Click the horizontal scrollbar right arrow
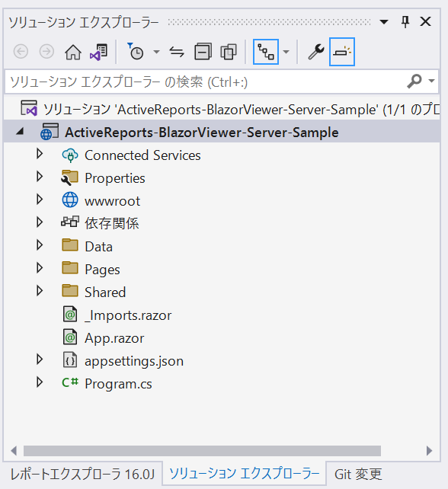The width and height of the screenshot is (448, 489). [429, 451]
